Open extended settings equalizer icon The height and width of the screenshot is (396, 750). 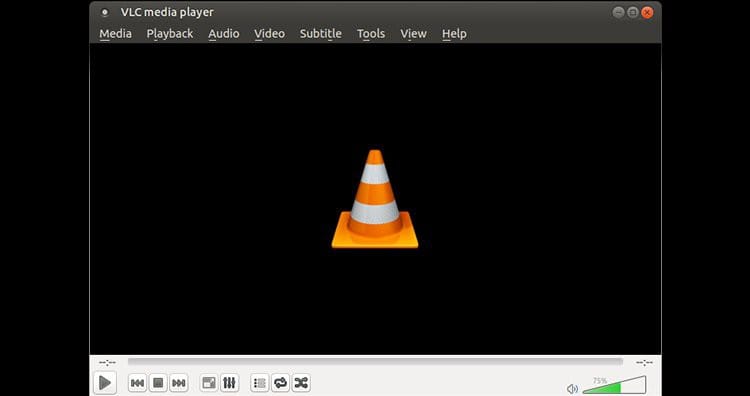pyautogui.click(x=230, y=383)
